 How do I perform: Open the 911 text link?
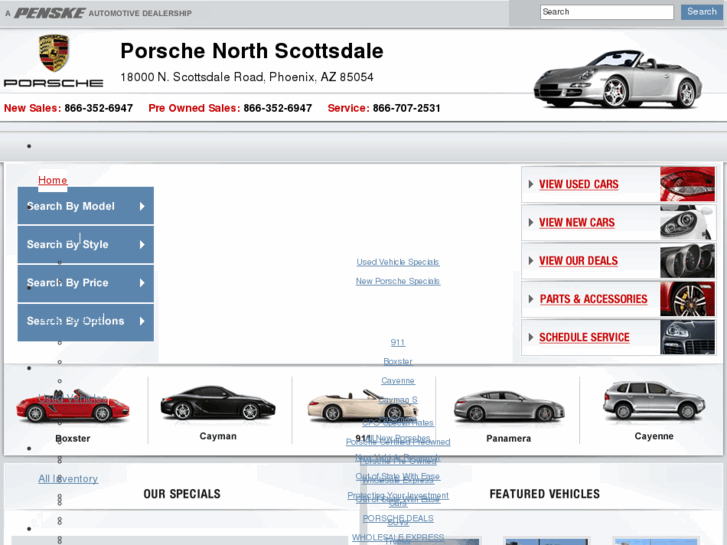point(398,342)
